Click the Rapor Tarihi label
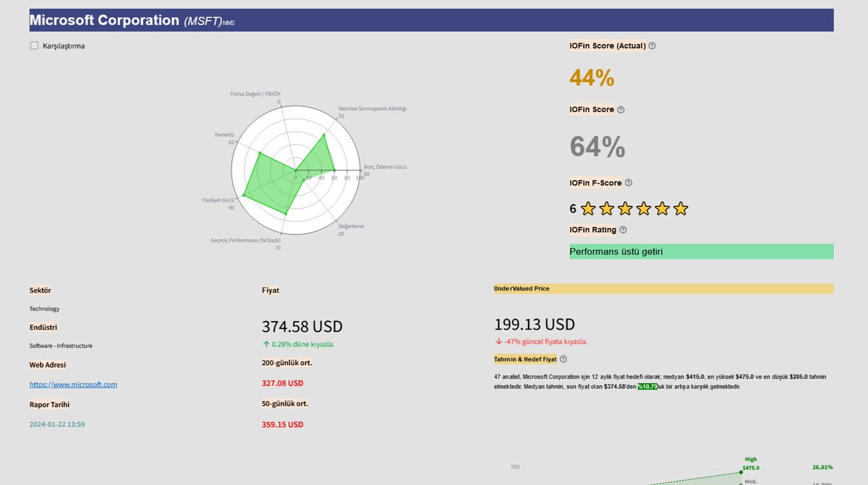Screen dimensions: 868x485 49,405
